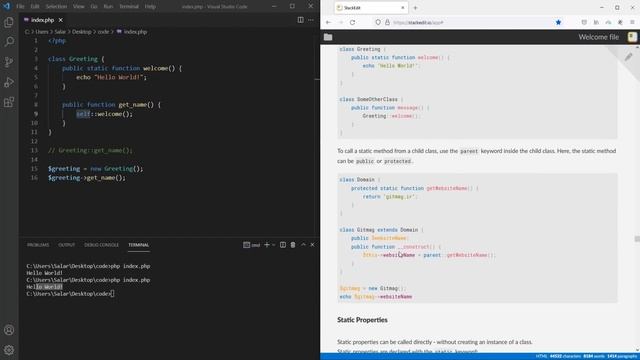The height and width of the screenshot is (360, 640).
Task: Open the StackEdit side menu icon
Action: (x=632, y=37)
